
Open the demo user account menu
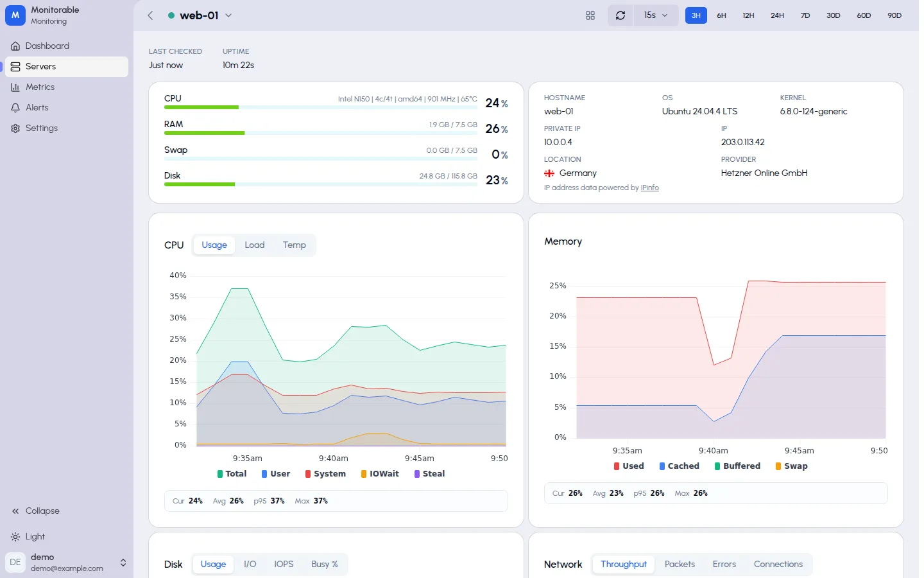point(67,562)
